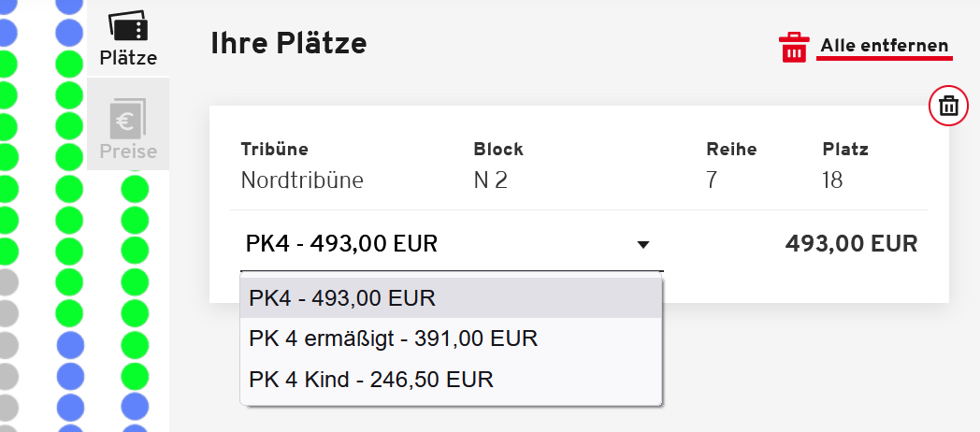Click the Nordtribüne tribune value

point(301,180)
